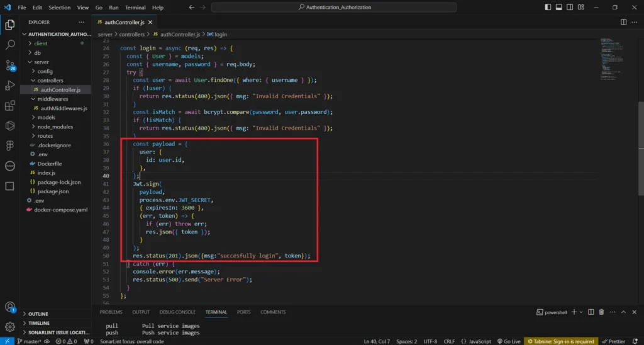Open the Extensions view icon
The width and height of the screenshot is (644, 345).
(x=10, y=106)
